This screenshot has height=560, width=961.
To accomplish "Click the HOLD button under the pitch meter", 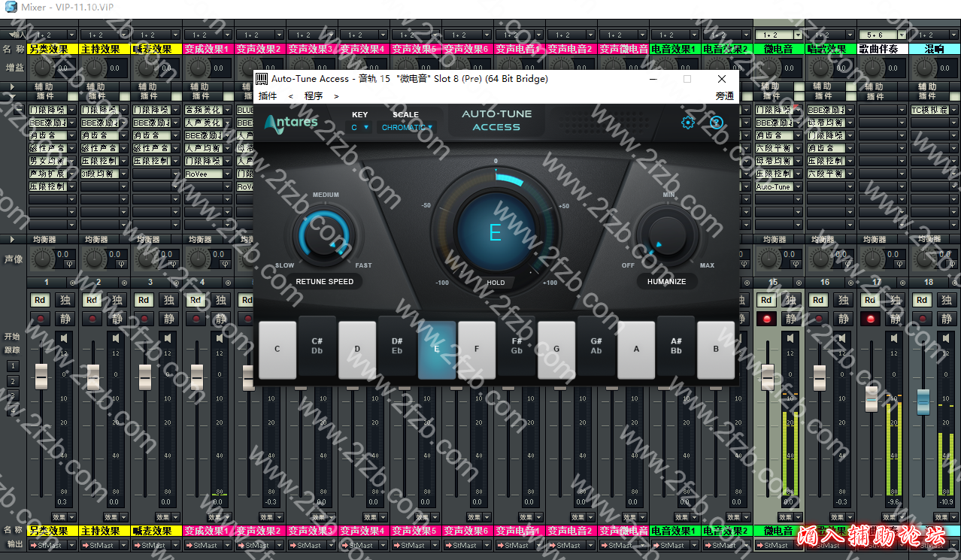I will [496, 283].
